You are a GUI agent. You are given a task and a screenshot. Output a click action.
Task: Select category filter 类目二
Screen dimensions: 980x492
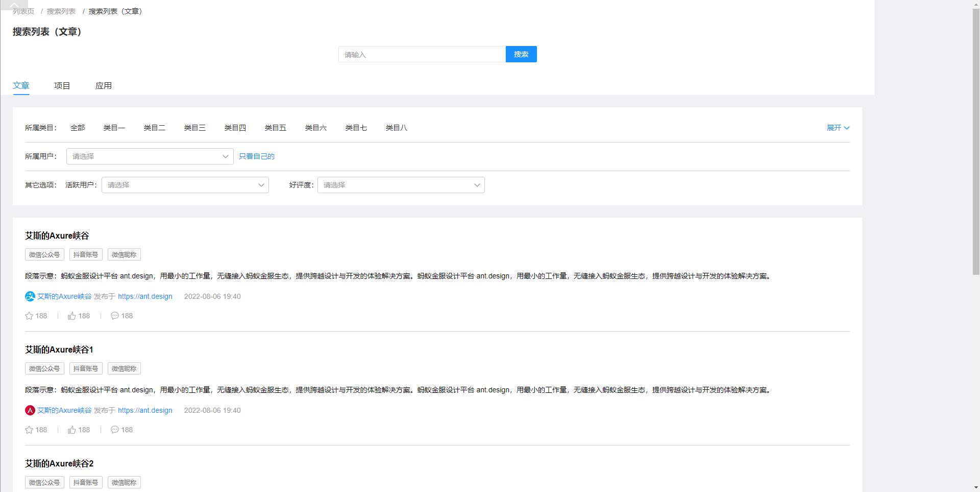[x=155, y=128]
